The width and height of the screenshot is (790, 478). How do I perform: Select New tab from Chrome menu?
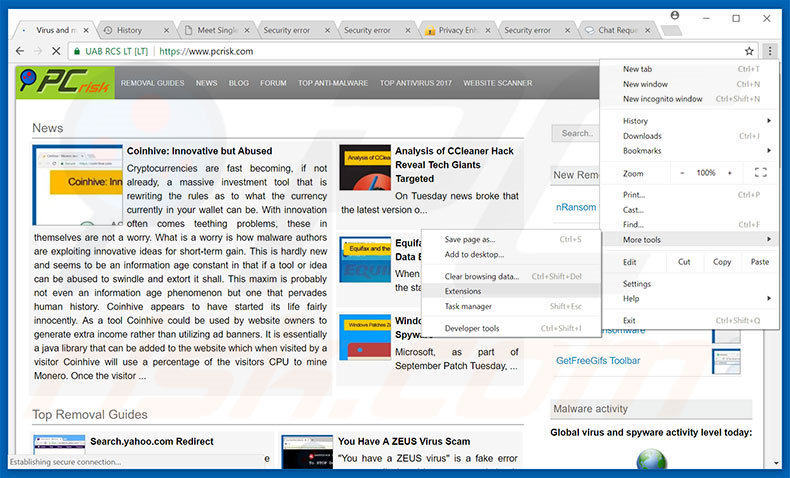(690, 69)
